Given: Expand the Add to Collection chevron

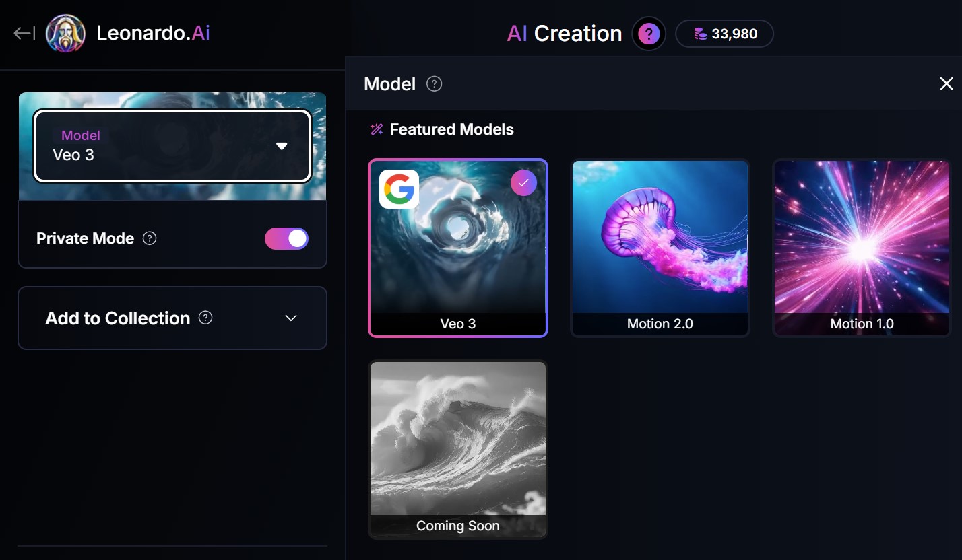Looking at the screenshot, I should pyautogui.click(x=291, y=318).
